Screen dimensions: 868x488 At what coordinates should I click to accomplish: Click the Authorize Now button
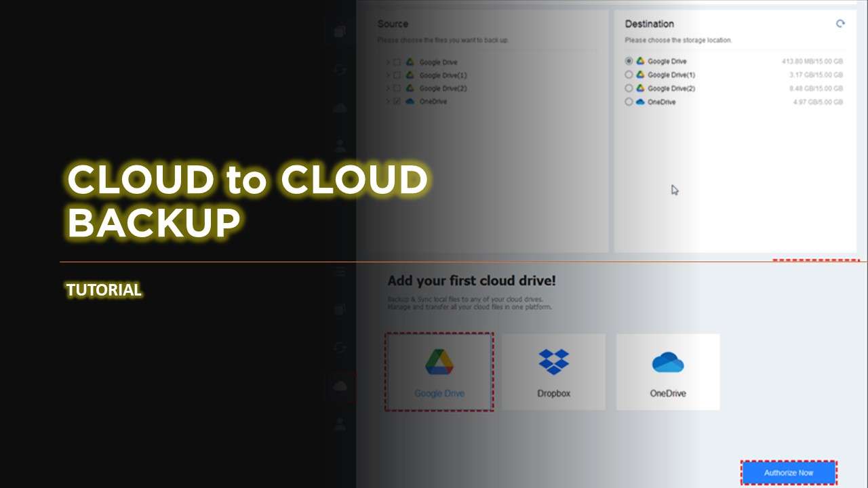789,472
